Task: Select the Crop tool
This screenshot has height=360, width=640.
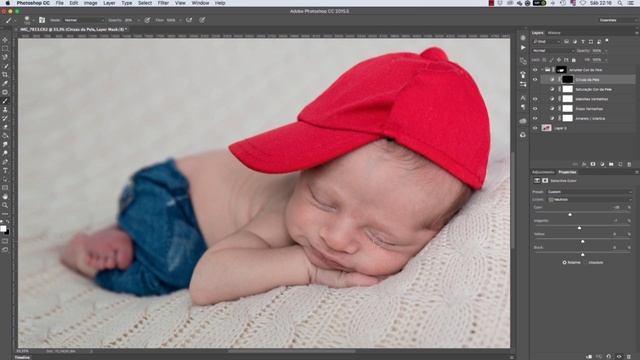Action: (x=5, y=75)
